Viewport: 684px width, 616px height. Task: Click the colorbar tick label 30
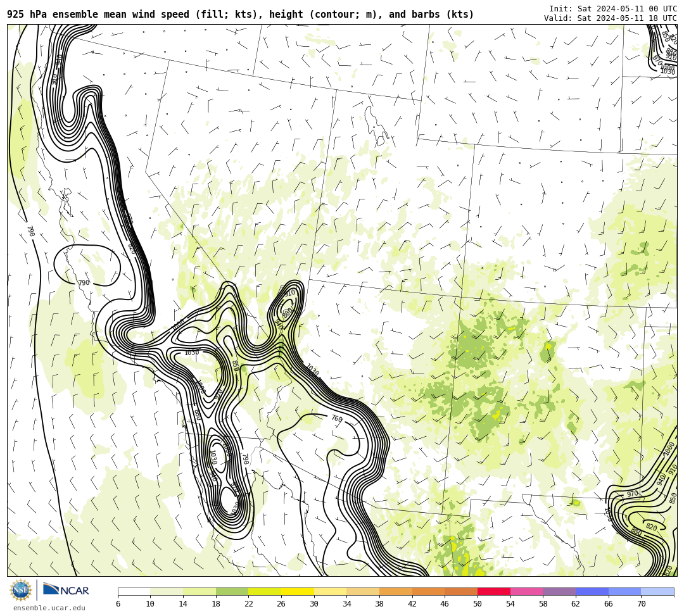(313, 604)
